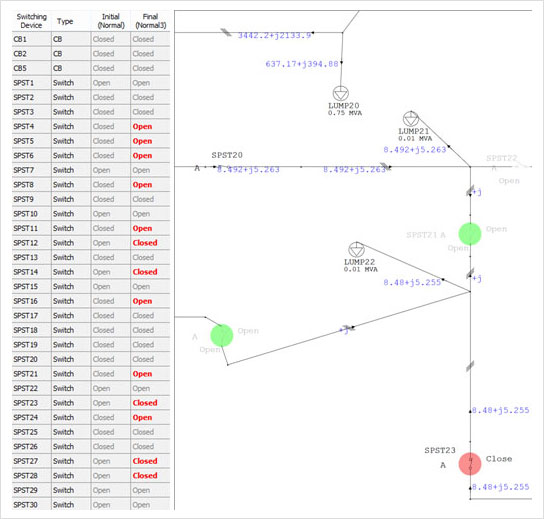Image resolution: width=544 pixels, height=519 pixels.
Task: Click the 'Initial (Normal)' column header
Action: coord(111,21)
